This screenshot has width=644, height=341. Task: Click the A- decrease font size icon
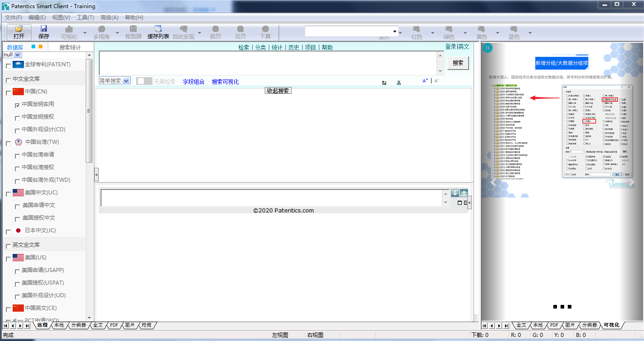coord(436,81)
